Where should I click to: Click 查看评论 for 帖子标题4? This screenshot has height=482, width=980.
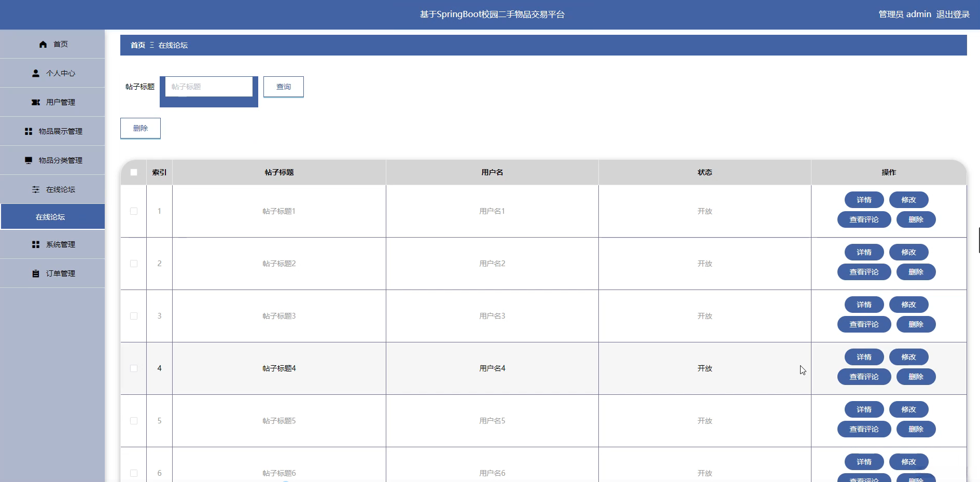point(864,377)
